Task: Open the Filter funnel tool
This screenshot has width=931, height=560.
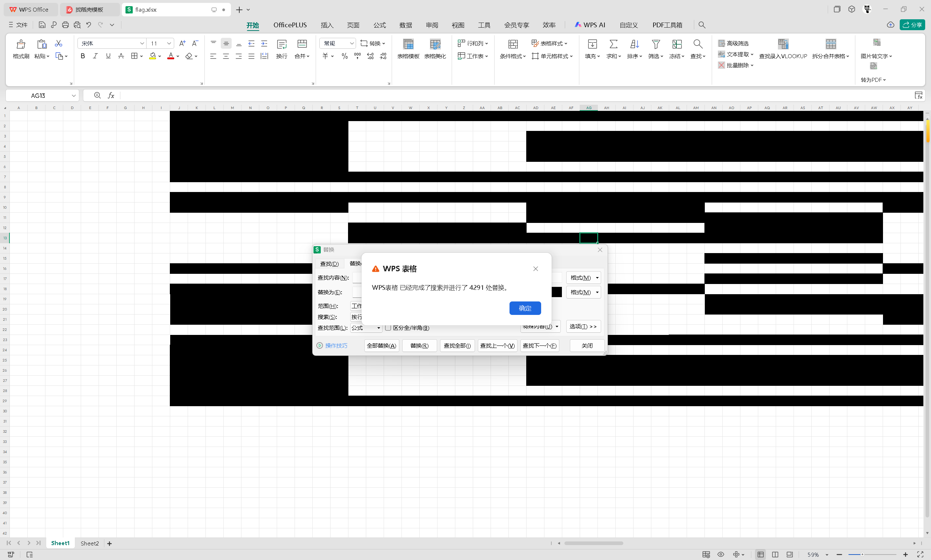Action: tap(655, 44)
